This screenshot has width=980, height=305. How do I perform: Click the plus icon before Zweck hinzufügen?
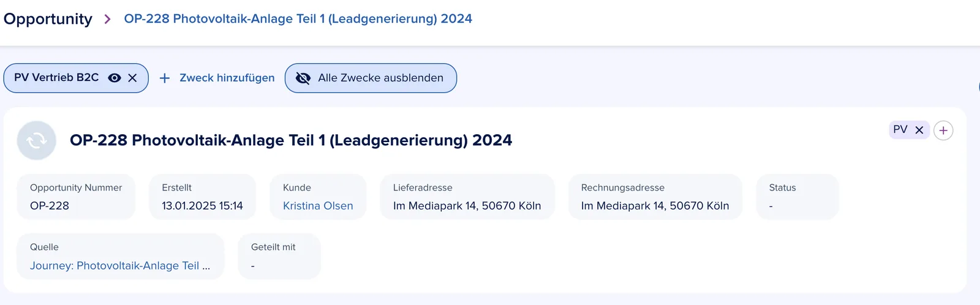(164, 78)
